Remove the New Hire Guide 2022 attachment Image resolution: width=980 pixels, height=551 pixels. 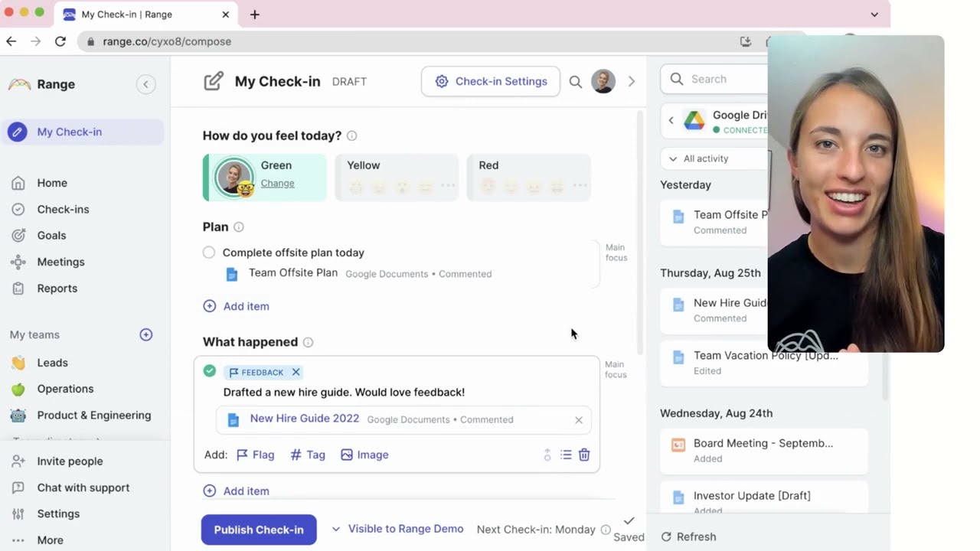tap(579, 420)
